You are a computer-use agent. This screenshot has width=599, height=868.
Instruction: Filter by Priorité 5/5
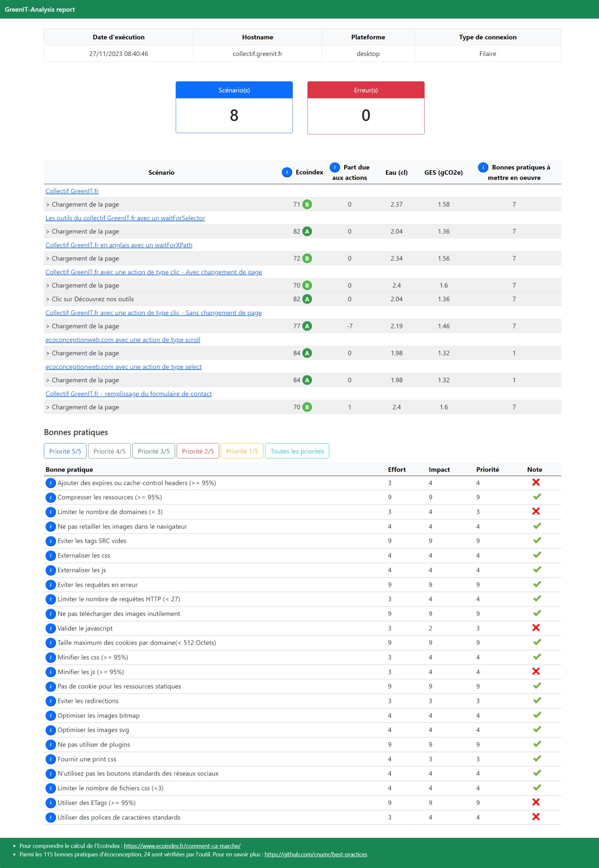tap(65, 451)
